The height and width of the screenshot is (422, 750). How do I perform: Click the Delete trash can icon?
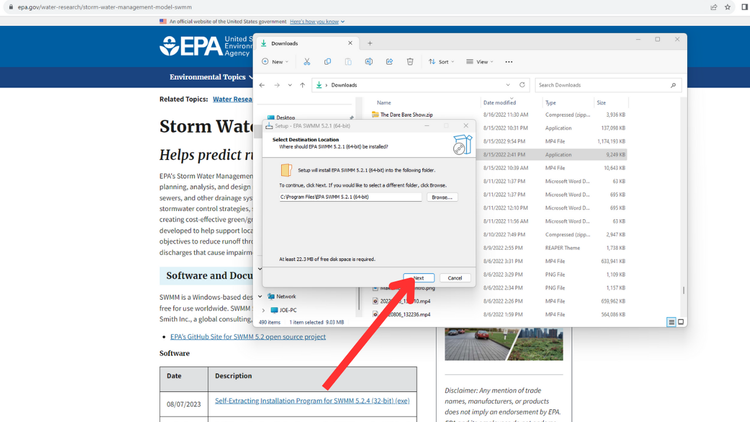point(410,62)
